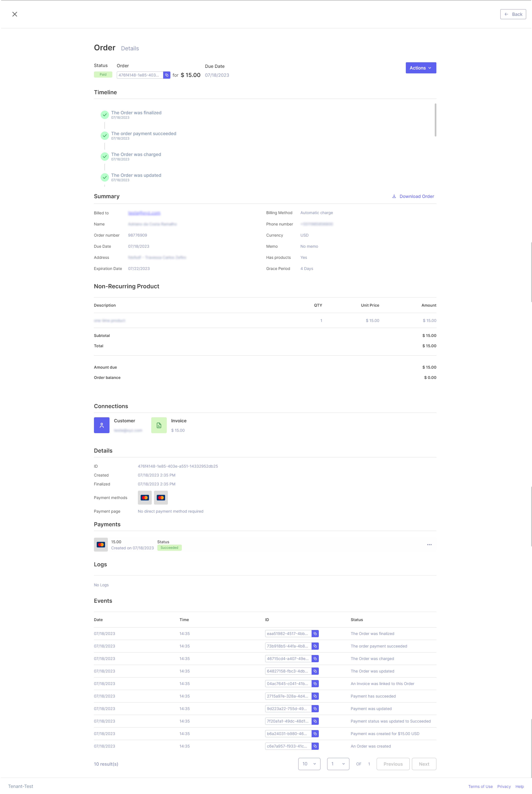532x794 pixels.
Task: Copy event ID 04ac7645-c041-41b...
Action: (x=315, y=684)
